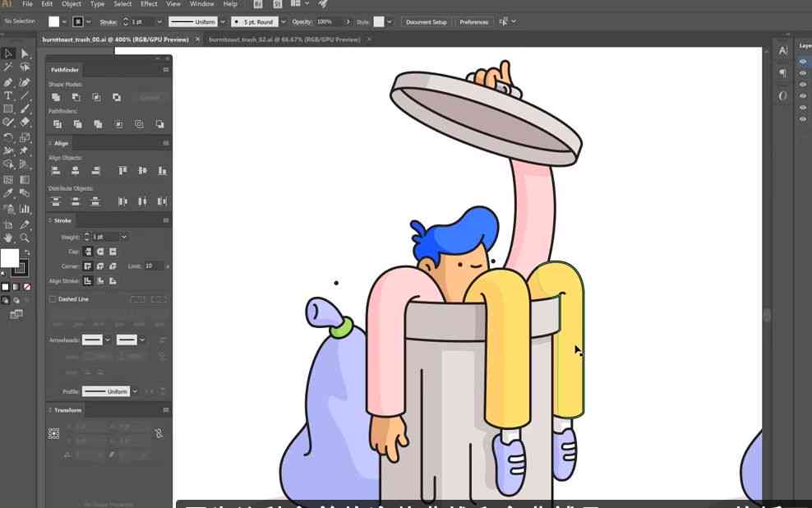The height and width of the screenshot is (508, 812).
Task: Click the Divide pathfinder icon
Action: [x=57, y=124]
